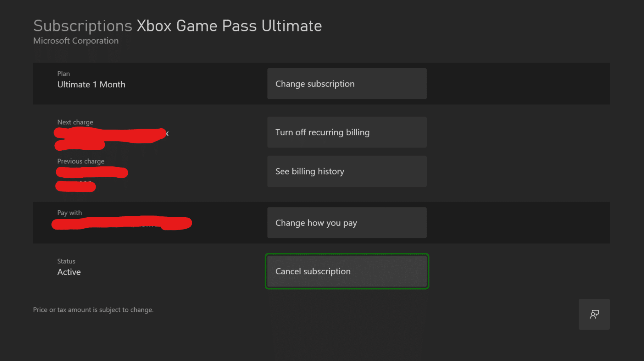Viewport: 644px width, 361px height.
Task: Select Turn off recurring billing
Action: coord(347,132)
